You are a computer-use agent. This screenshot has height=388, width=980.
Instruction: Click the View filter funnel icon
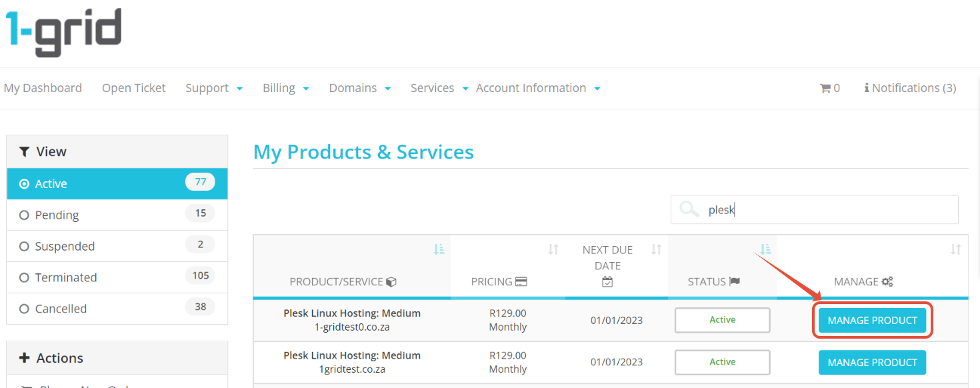[x=25, y=152]
